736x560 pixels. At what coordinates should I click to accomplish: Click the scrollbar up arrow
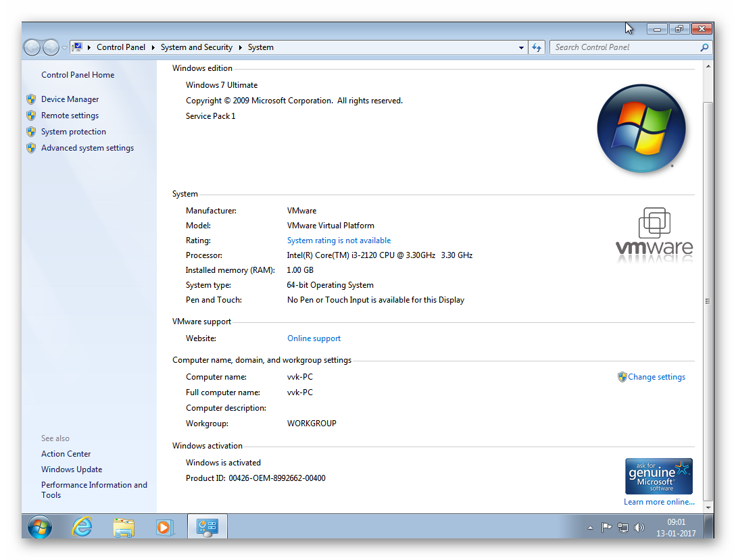708,66
